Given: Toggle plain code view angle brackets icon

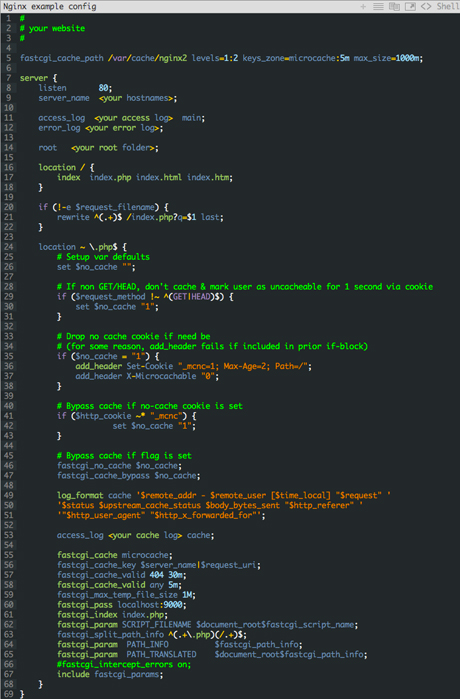Looking at the screenshot, I should [x=426, y=6].
